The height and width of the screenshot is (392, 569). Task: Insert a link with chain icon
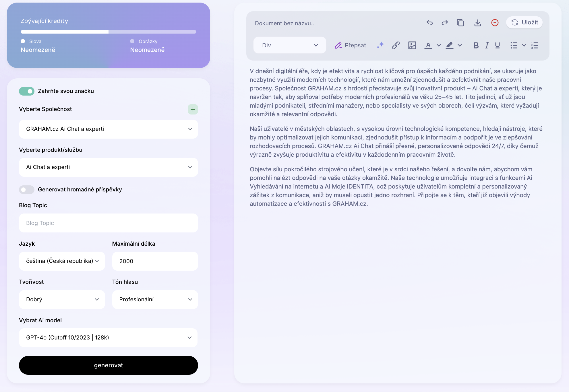tap(396, 45)
